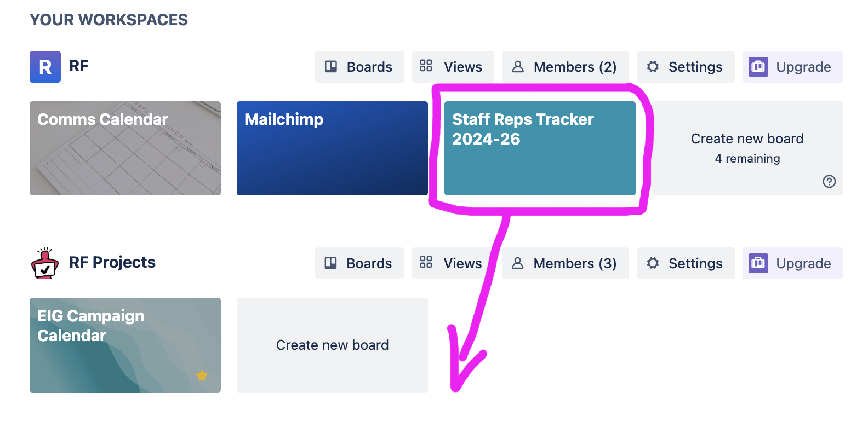Screen dimensions: 868x427
Task: Open the Staff Reps Tracker 2024-26 board
Action: [x=540, y=148]
